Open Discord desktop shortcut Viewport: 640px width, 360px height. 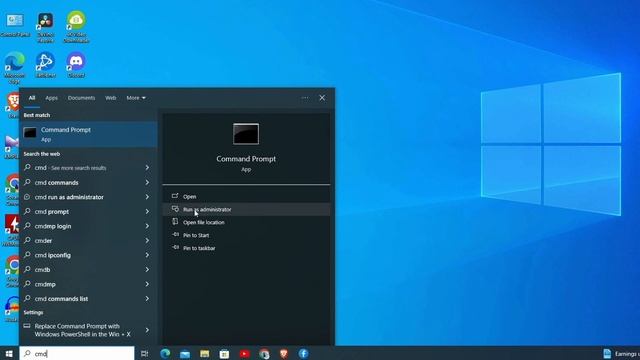pyautogui.click(x=76, y=64)
